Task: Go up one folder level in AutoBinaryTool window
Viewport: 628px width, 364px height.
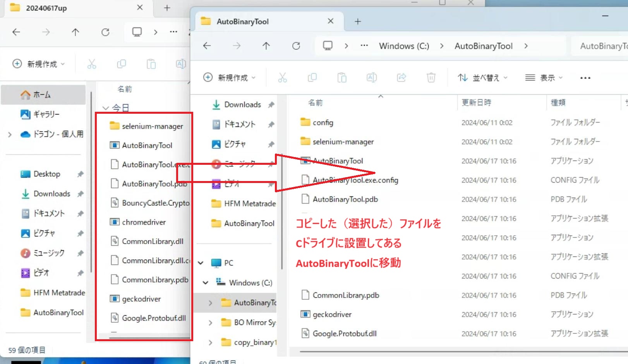Action: click(266, 46)
